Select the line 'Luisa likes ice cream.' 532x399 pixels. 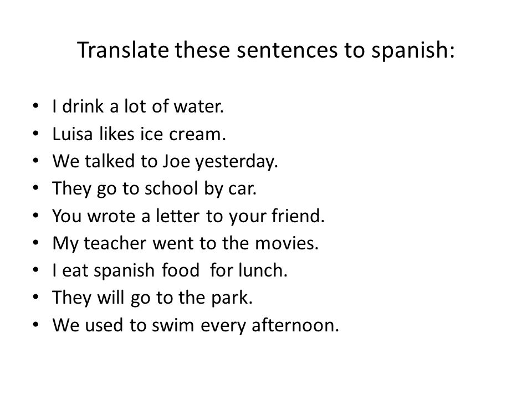click(x=139, y=134)
